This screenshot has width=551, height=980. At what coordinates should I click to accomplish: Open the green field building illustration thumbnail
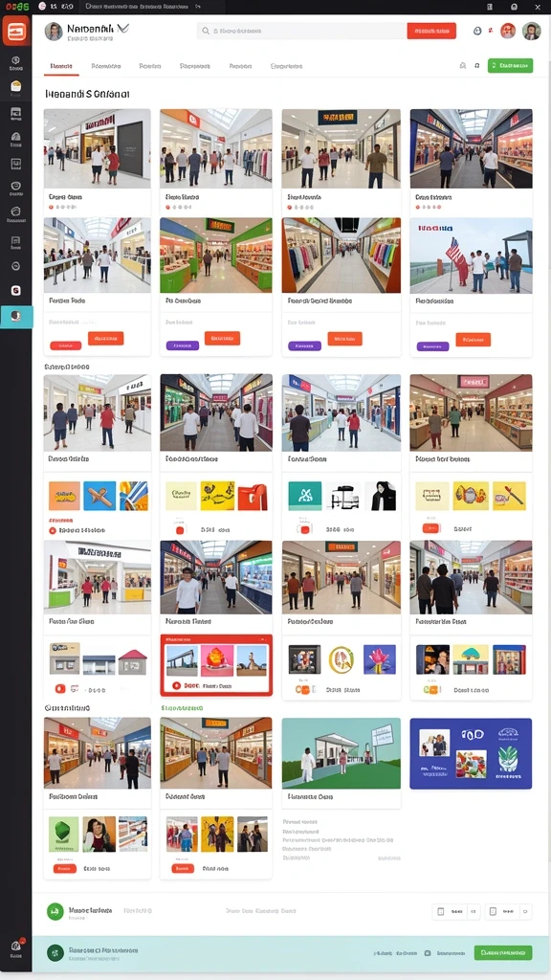(x=342, y=753)
